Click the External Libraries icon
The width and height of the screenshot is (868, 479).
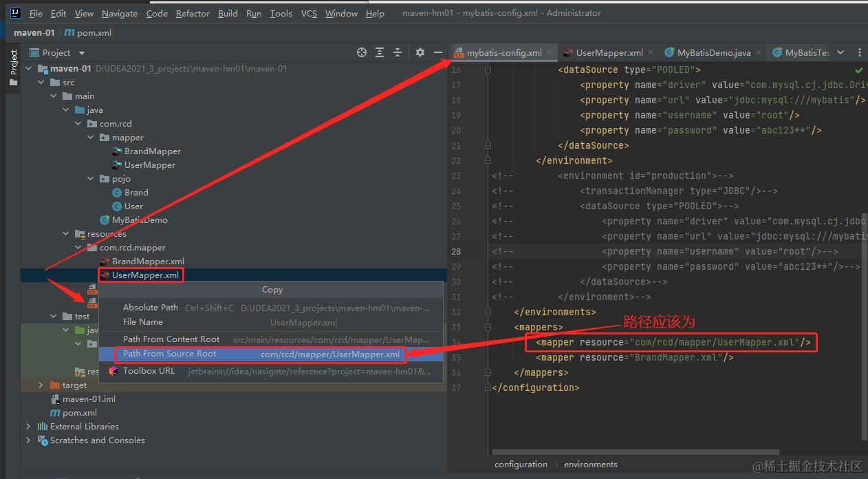click(43, 427)
